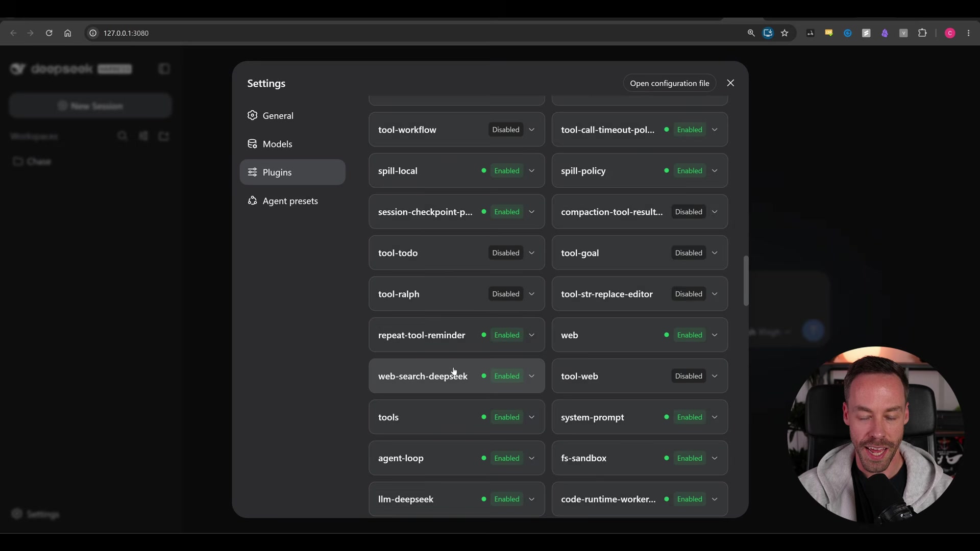This screenshot has width=980, height=551.
Task: Select the Plugins settings section
Action: [292, 172]
